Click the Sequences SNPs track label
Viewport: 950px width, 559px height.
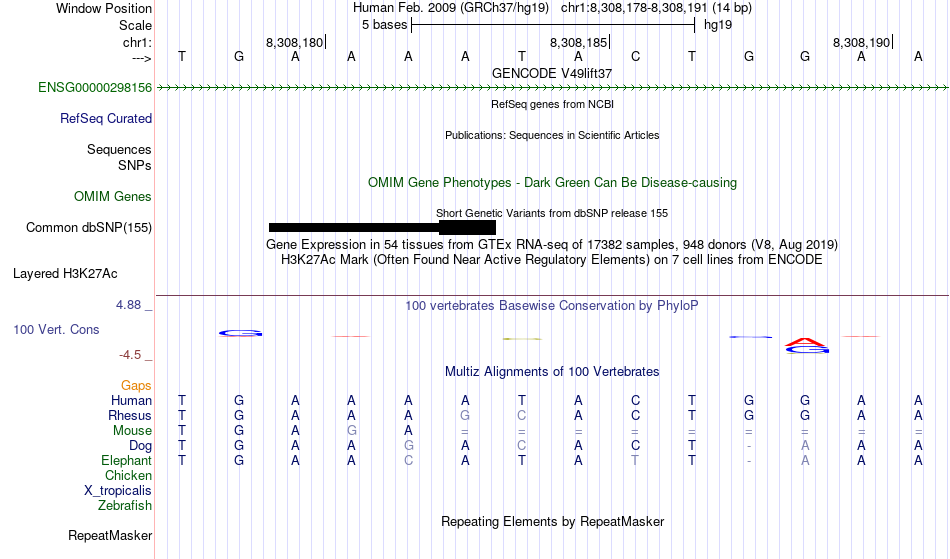(x=119, y=157)
